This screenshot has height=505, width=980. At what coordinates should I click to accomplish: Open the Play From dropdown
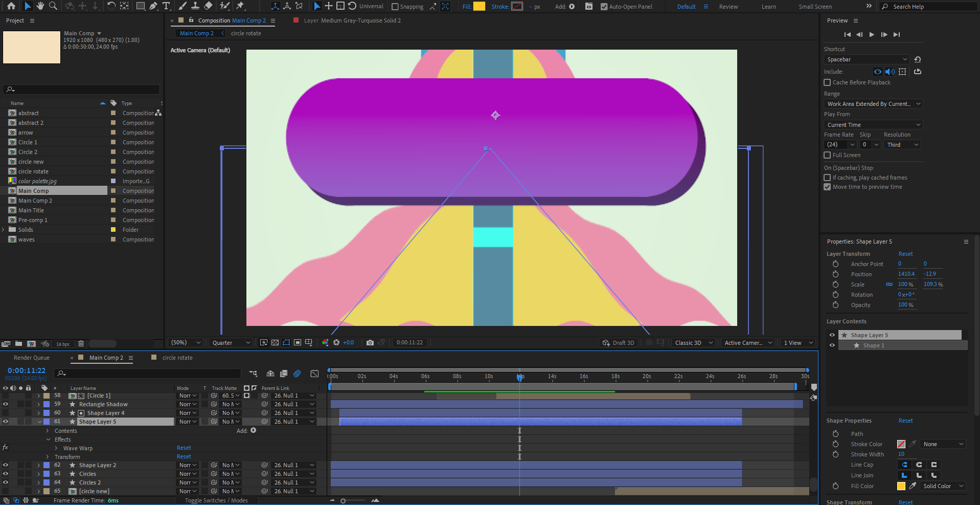(x=873, y=125)
